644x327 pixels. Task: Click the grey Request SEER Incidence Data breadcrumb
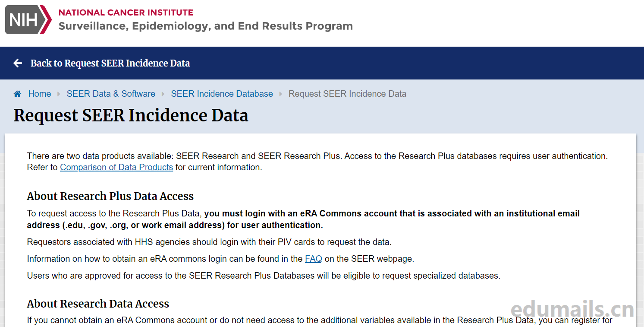point(347,94)
